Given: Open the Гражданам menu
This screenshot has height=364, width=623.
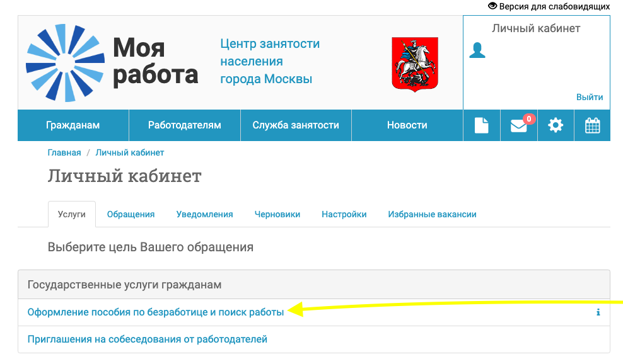Looking at the screenshot, I should point(73,125).
